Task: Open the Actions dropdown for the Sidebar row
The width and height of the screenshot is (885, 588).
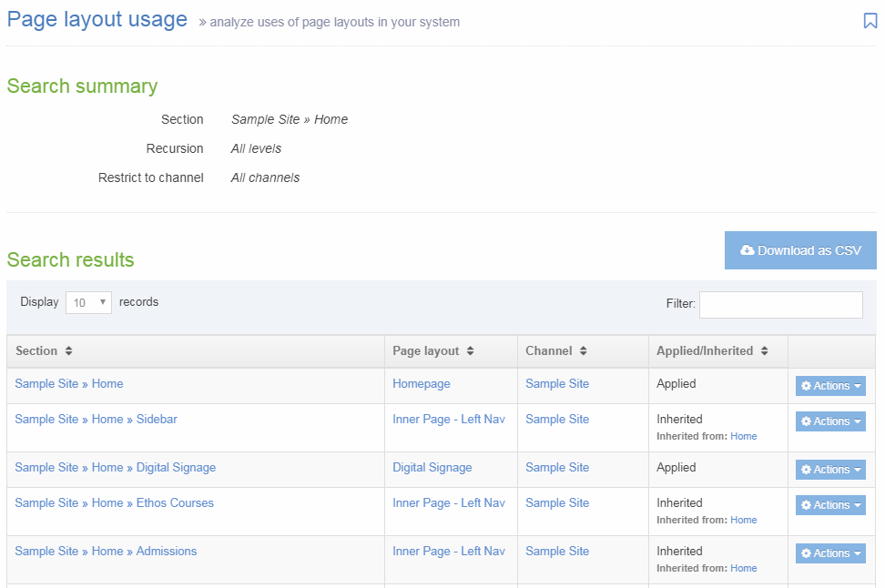Action: click(829, 421)
